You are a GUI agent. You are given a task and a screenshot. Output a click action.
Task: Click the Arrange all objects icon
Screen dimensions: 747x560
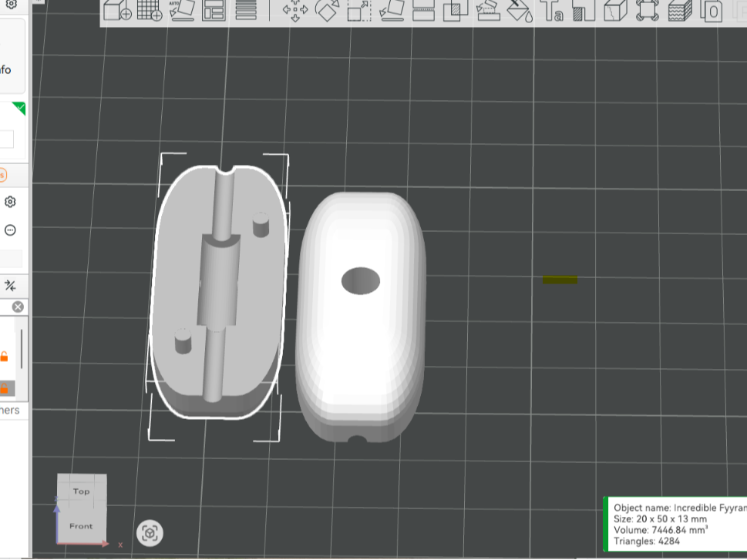pos(214,10)
